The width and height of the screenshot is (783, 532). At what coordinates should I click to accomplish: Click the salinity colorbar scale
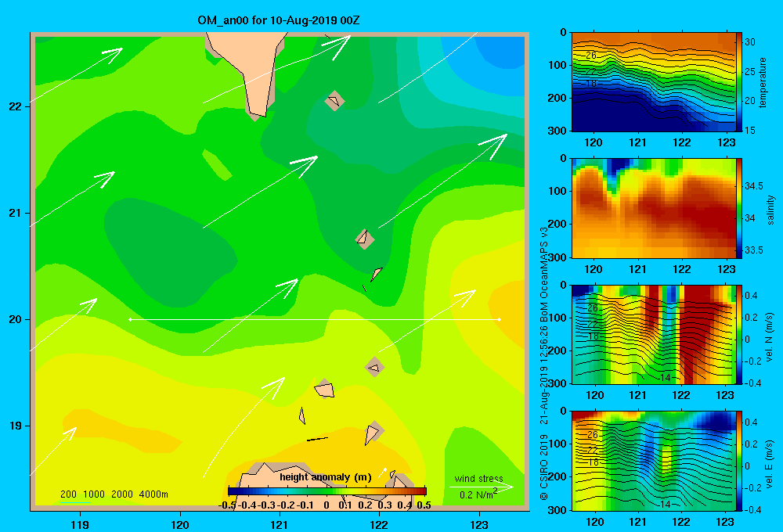(x=739, y=208)
